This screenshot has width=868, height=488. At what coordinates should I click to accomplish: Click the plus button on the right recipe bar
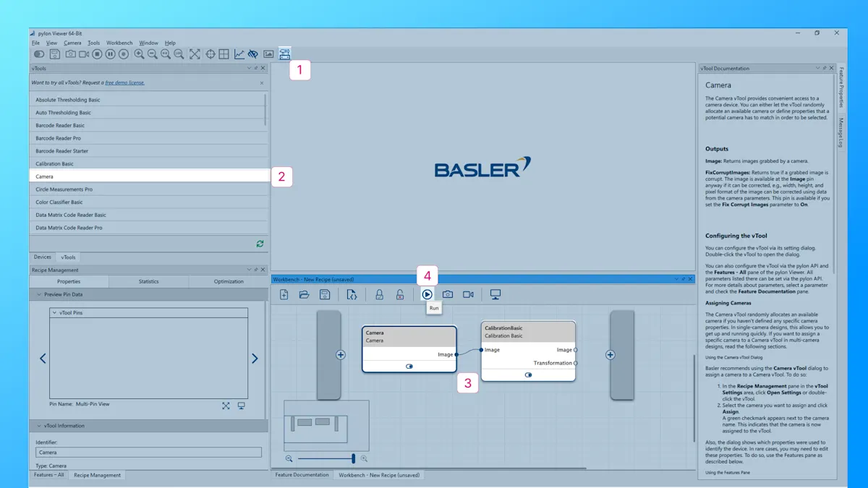[610, 355]
